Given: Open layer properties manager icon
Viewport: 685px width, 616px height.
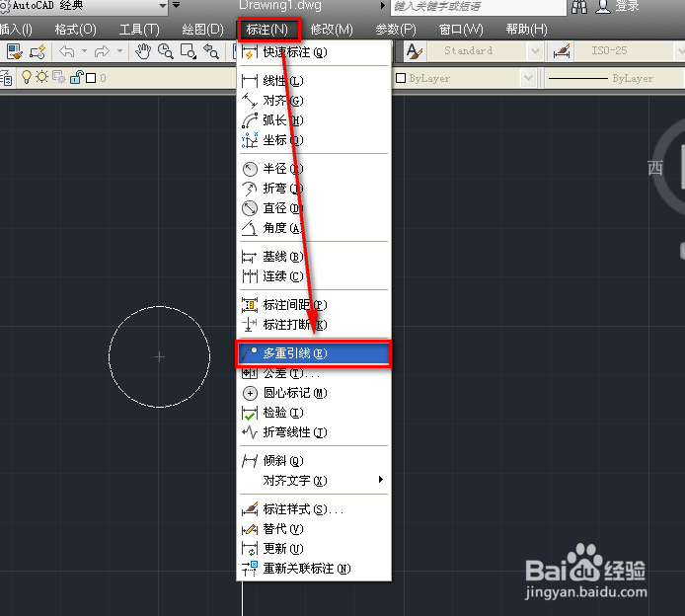Looking at the screenshot, I should click(x=6, y=78).
